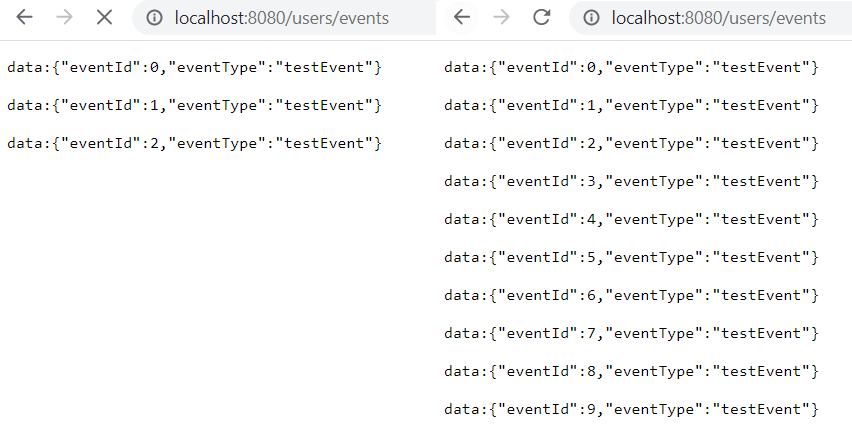Stop loading the left browser page
Viewport: 852px width, 436px height.
[x=104, y=17]
